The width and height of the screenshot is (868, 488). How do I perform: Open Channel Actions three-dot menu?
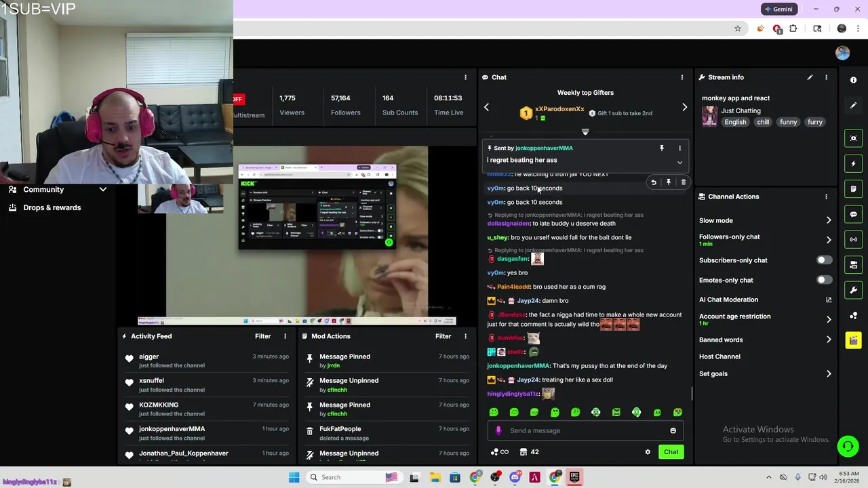pyautogui.click(x=826, y=197)
